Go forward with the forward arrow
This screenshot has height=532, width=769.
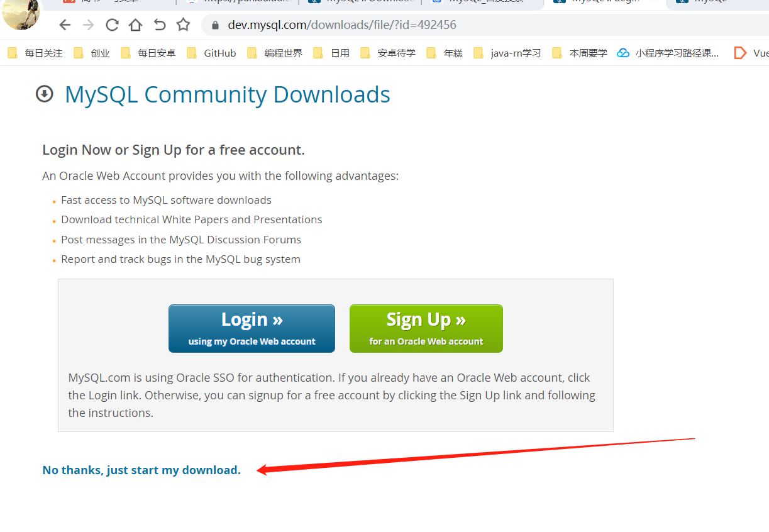tap(89, 25)
